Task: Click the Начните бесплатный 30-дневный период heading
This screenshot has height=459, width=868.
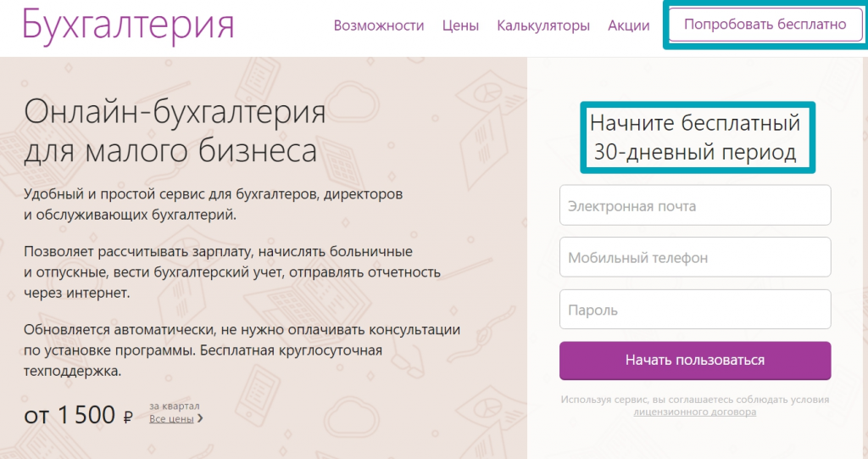Action: pyautogui.click(x=695, y=137)
